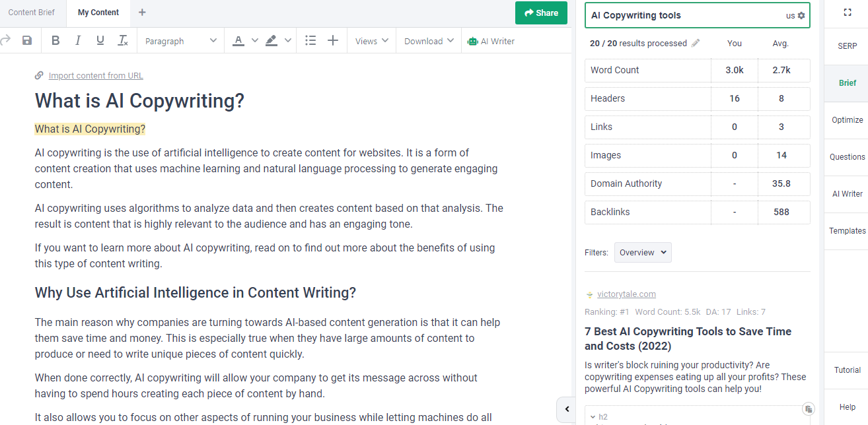Click the Headers row label
This screenshot has height=425, width=868.
coord(608,98)
